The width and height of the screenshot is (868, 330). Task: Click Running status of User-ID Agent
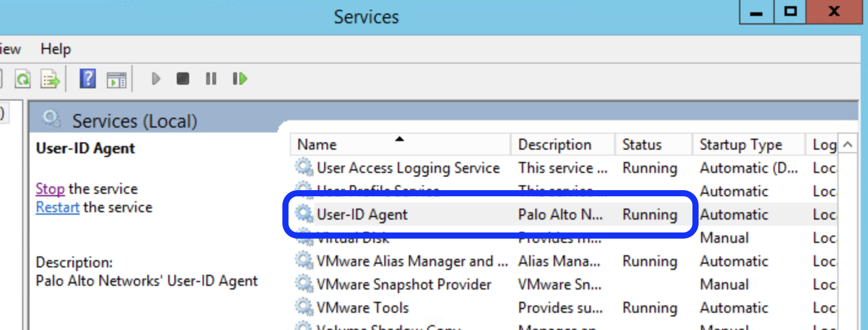click(649, 215)
